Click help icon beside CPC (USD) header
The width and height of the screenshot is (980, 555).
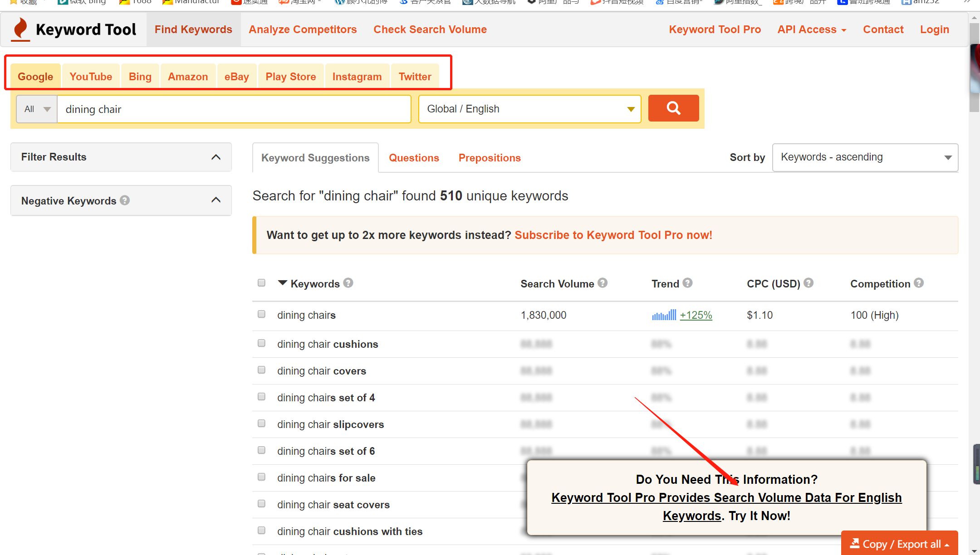[x=808, y=283]
